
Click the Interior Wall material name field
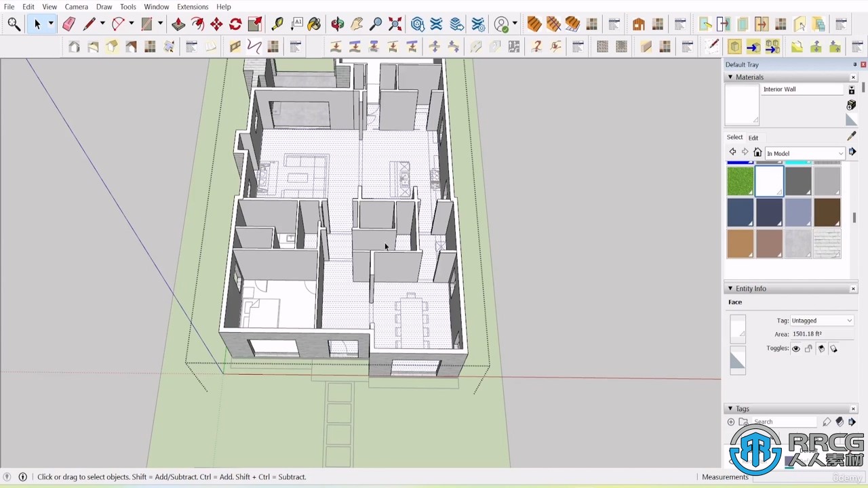(802, 89)
